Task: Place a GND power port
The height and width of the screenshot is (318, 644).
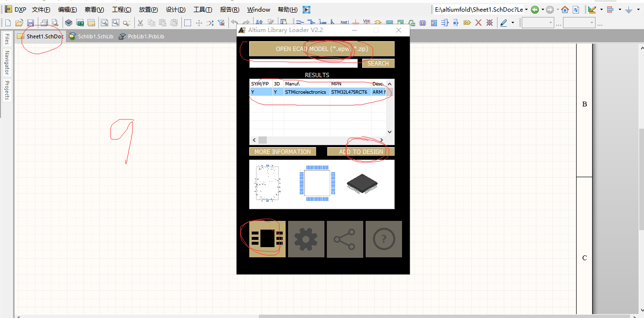Action: click(x=355, y=22)
